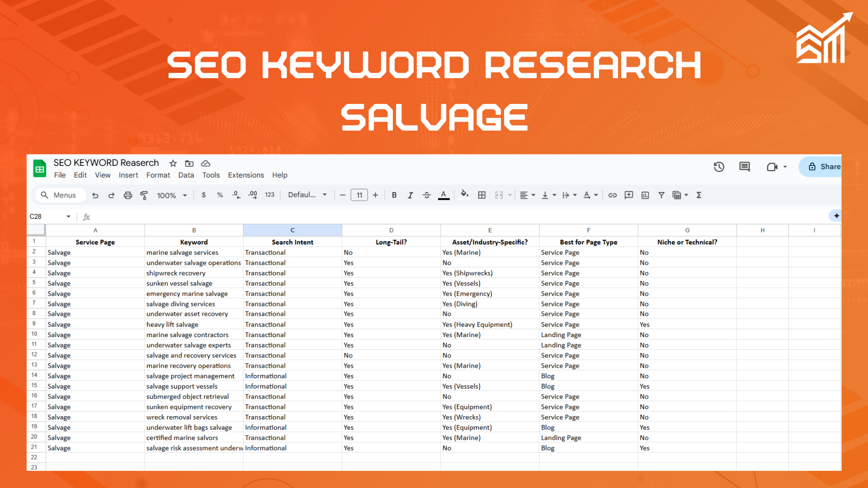
Task: Increase decimal places
Action: (x=253, y=195)
